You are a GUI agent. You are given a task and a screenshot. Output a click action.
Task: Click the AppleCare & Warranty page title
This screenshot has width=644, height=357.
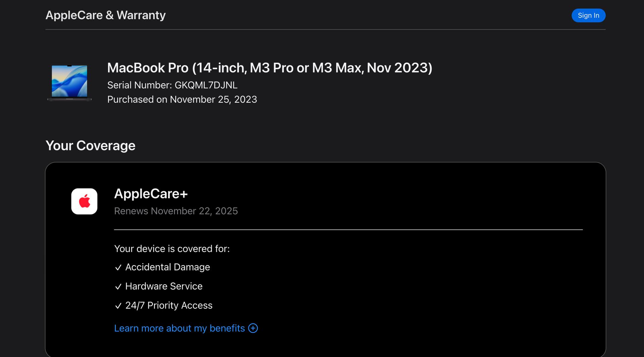[x=105, y=15]
